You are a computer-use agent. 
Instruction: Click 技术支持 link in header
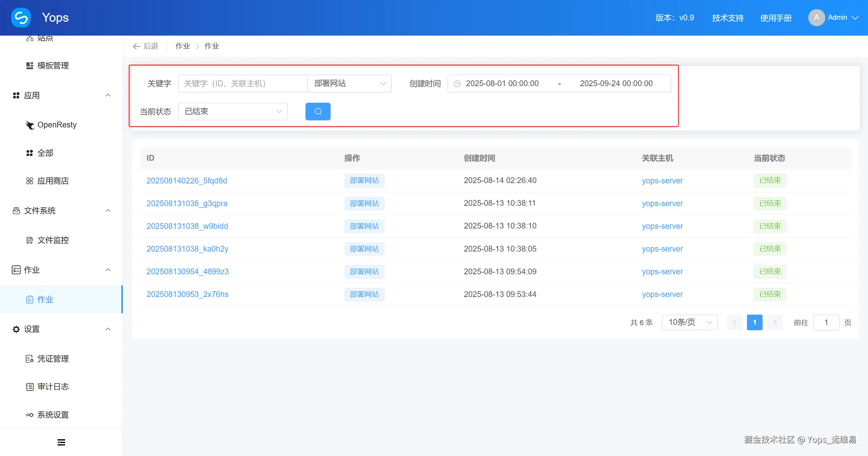tap(728, 18)
